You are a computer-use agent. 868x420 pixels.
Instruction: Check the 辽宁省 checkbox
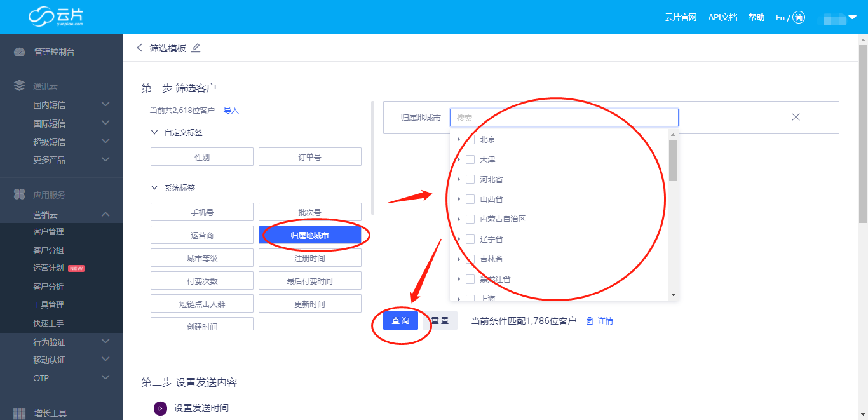point(470,239)
